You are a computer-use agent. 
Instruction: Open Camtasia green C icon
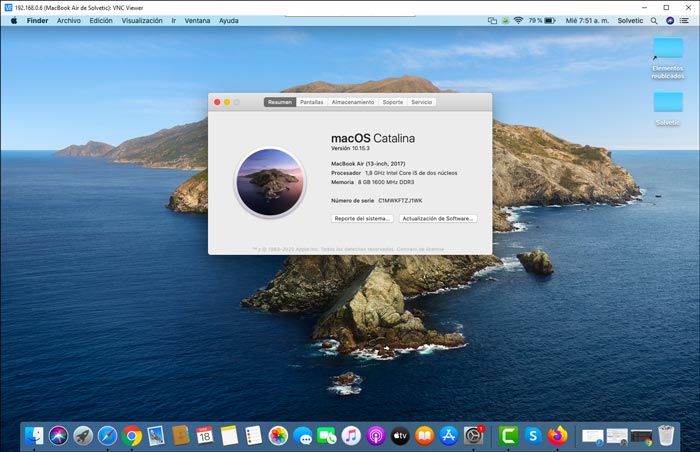pyautogui.click(x=508, y=435)
